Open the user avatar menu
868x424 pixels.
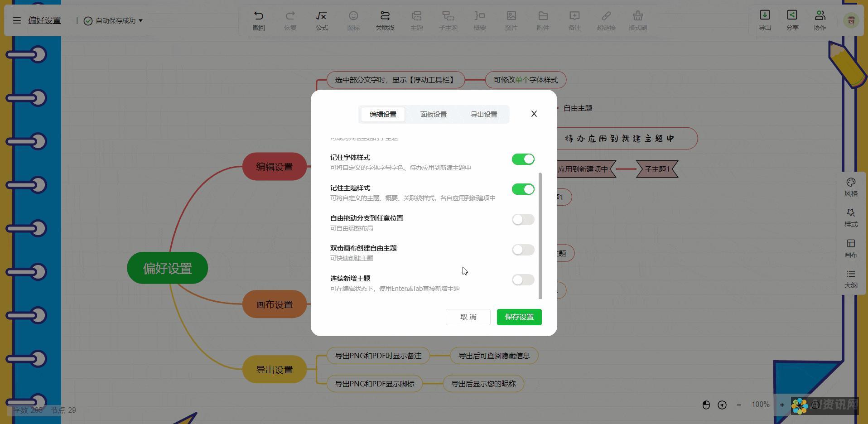(851, 20)
